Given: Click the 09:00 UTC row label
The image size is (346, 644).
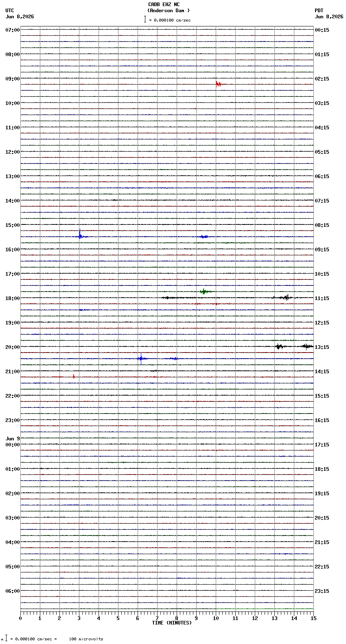Looking at the screenshot, I should (13, 79).
